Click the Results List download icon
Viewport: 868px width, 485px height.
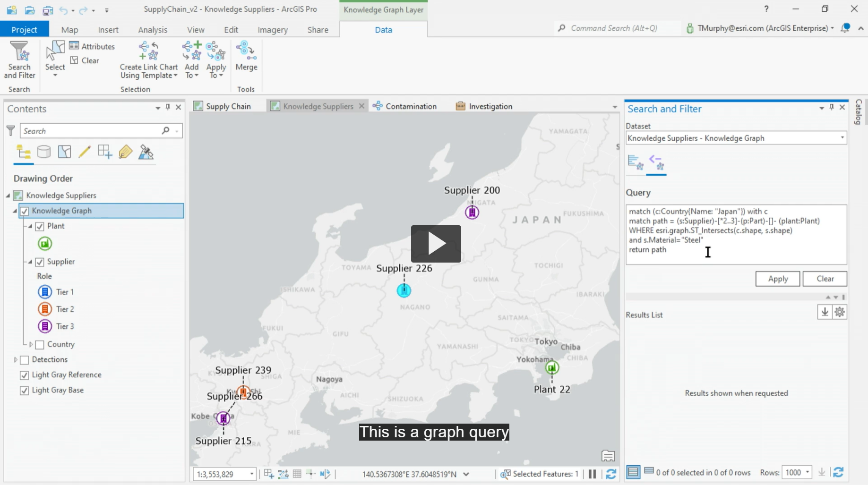pos(825,312)
